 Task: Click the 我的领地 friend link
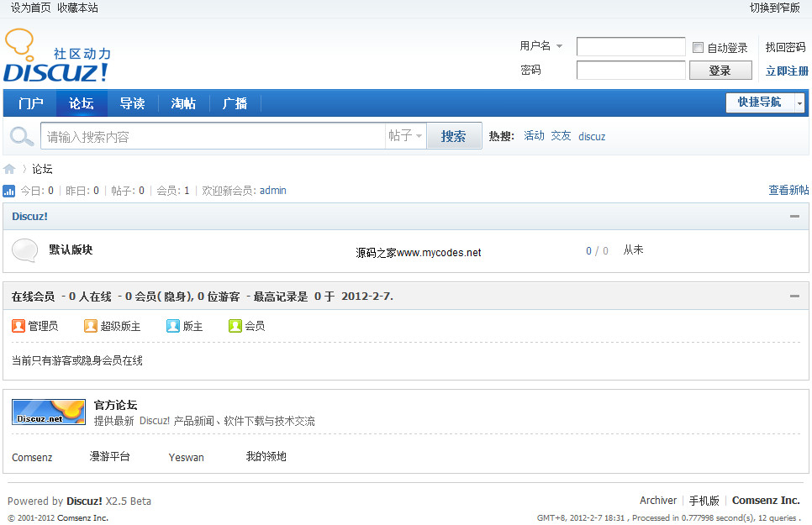(x=266, y=457)
